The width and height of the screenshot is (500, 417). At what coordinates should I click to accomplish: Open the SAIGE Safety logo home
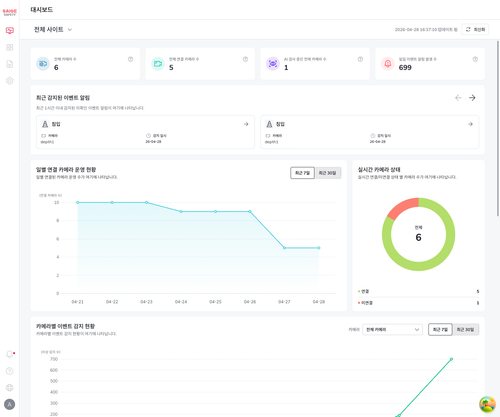(9, 12)
